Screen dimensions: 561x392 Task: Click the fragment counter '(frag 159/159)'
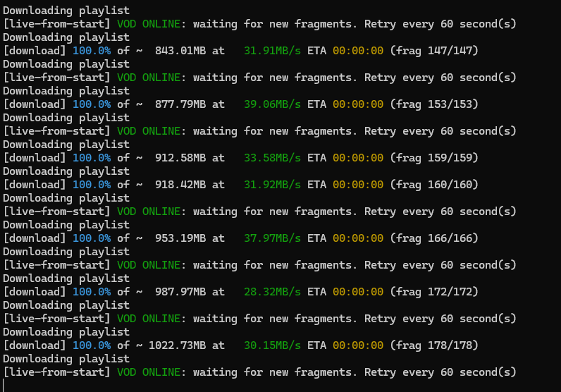point(434,158)
